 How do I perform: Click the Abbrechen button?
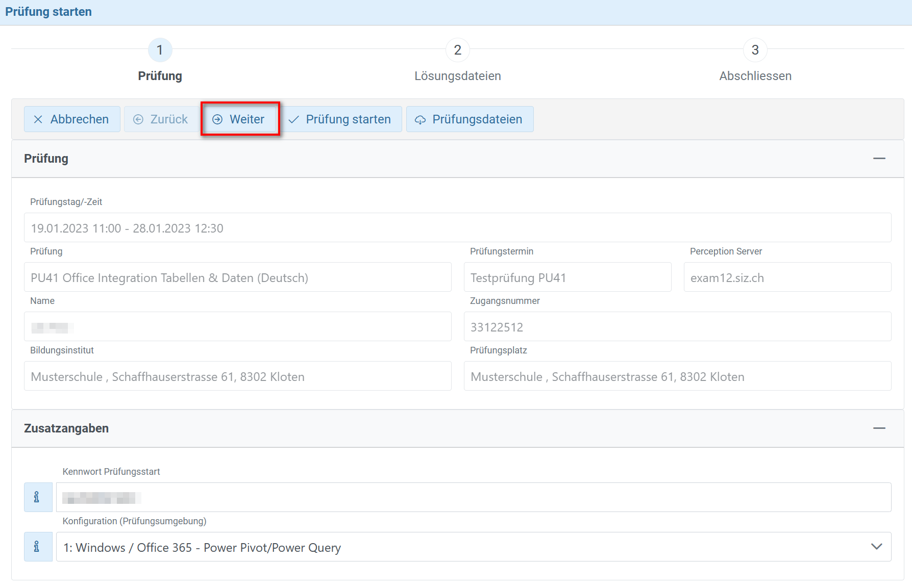72,119
